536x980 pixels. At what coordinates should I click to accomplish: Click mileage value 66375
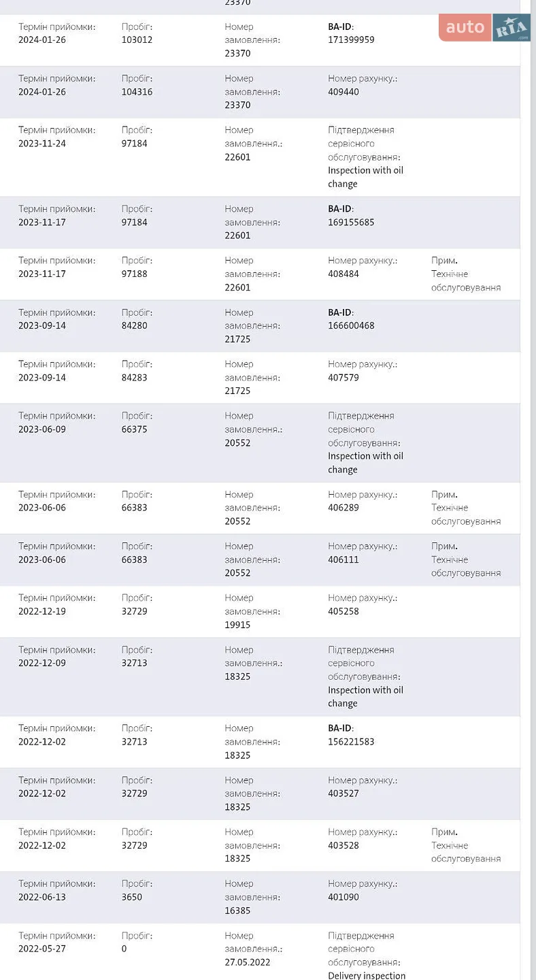tap(135, 429)
